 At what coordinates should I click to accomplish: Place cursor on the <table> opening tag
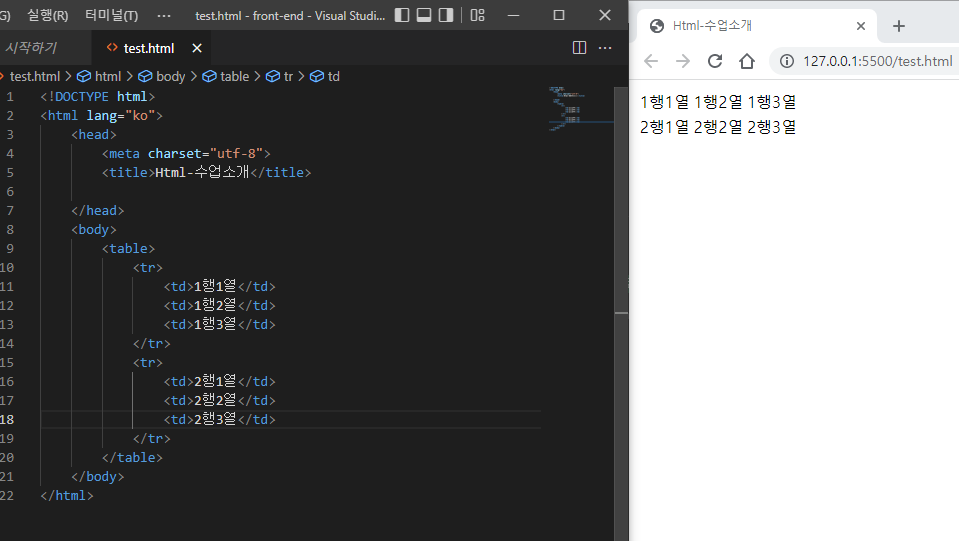[x=128, y=248]
